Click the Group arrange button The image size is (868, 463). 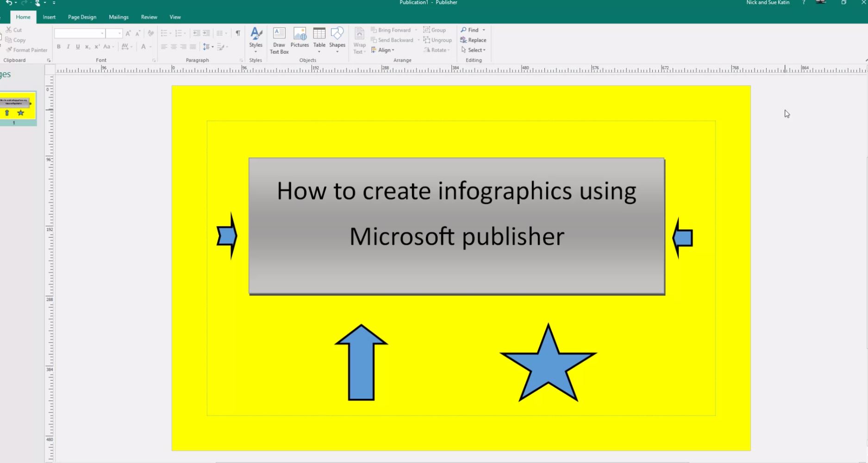(x=435, y=30)
